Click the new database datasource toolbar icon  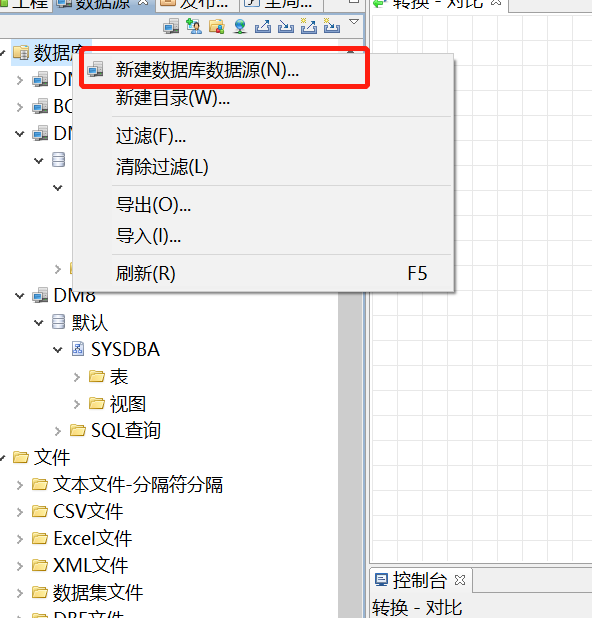point(171,26)
